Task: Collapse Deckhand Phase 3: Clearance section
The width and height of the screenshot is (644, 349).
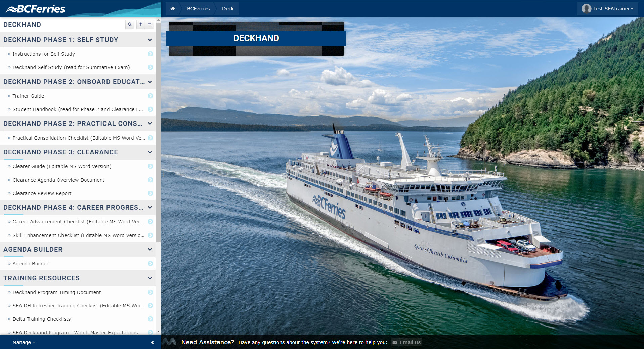Action: [x=150, y=152]
